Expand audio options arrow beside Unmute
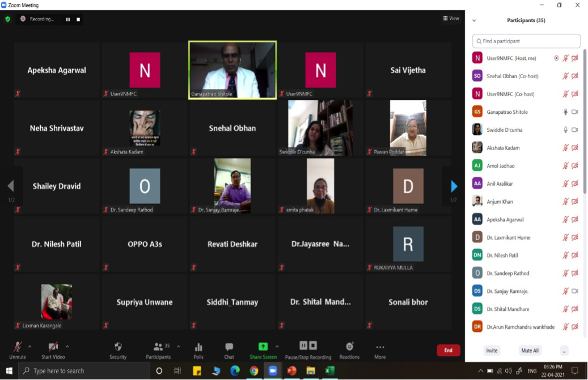Screen dimensions: 588x380 pyautogui.click(x=30, y=347)
